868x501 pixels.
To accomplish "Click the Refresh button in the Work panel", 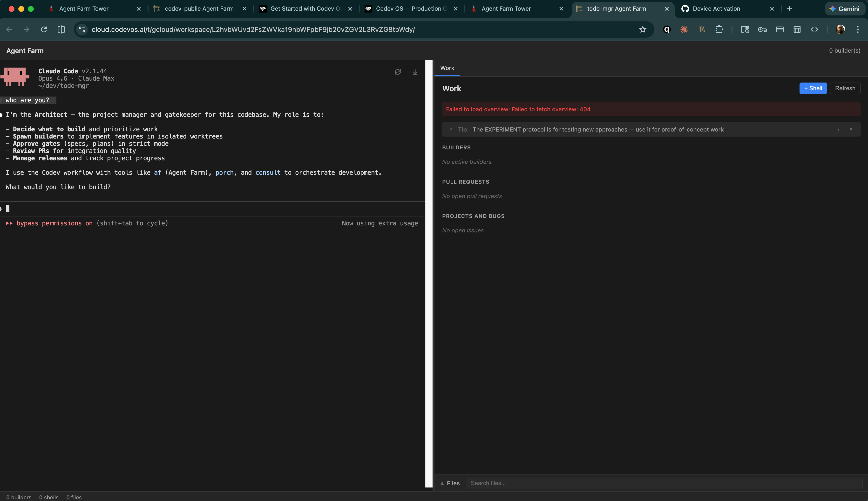I will tap(845, 88).
